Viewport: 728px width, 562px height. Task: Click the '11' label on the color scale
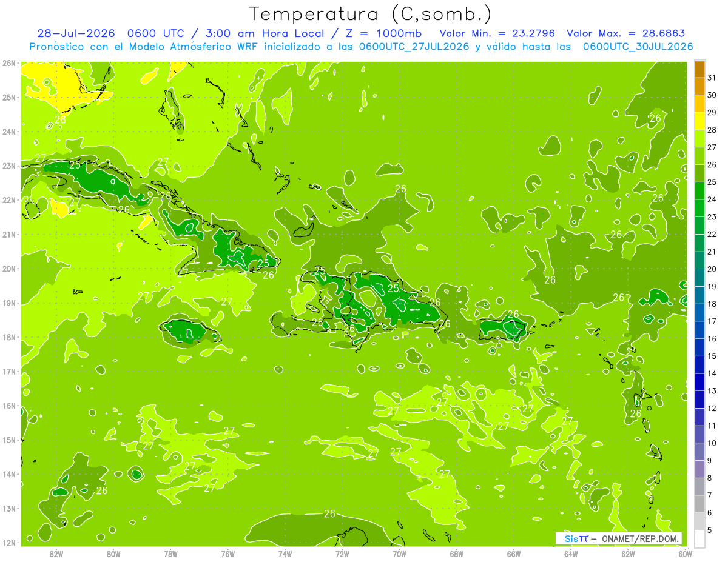(x=712, y=426)
